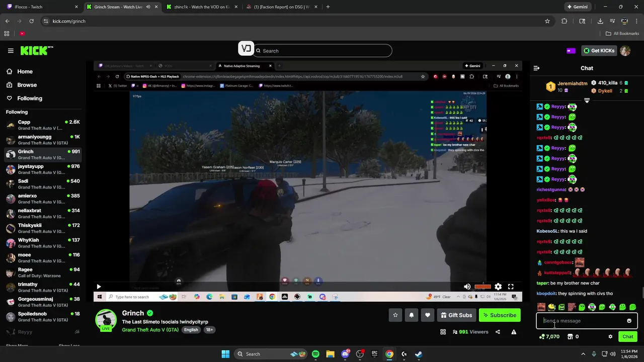Click Show More in following list
Viewport: 644px width, 362px height.
[17, 345]
